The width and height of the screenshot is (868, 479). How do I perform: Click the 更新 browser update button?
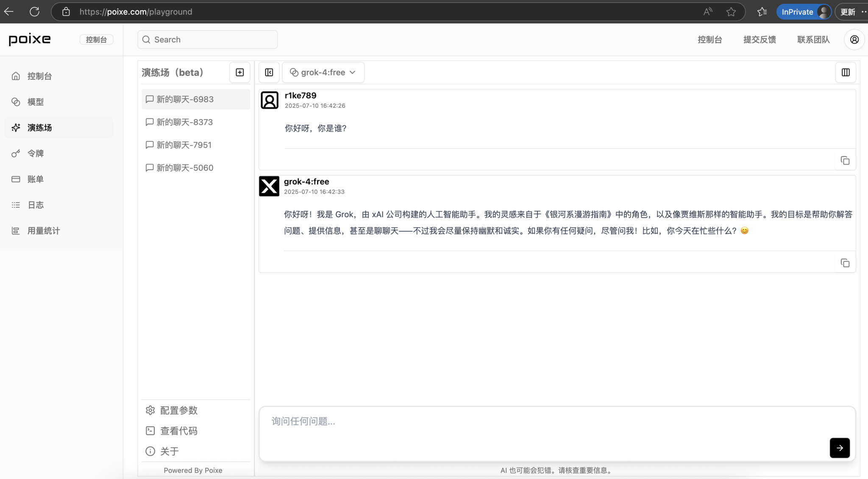pos(848,12)
